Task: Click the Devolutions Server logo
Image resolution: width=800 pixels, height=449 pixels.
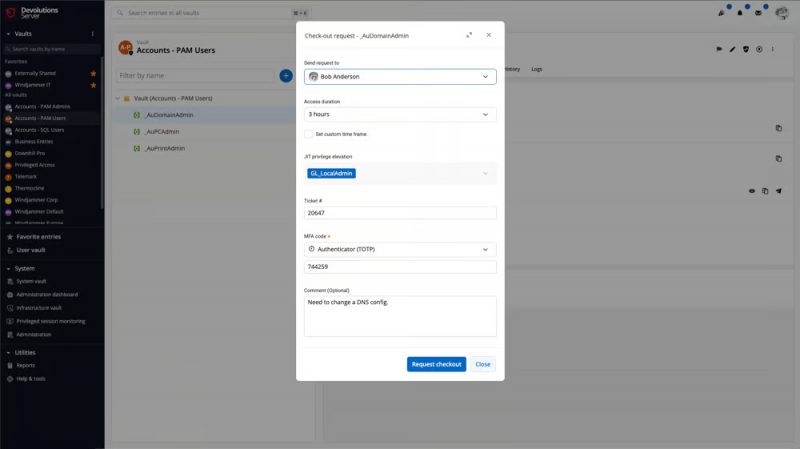Action: tap(33, 13)
